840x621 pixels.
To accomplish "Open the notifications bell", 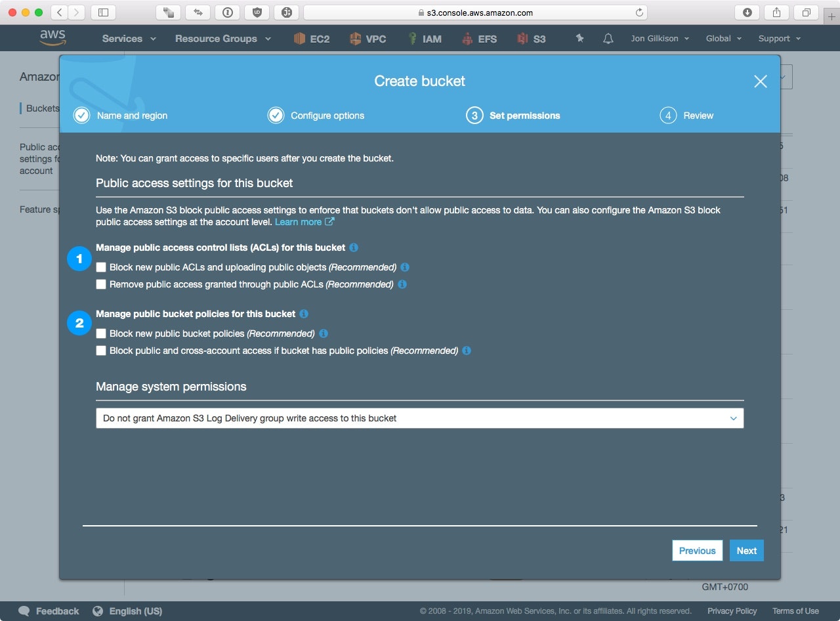I will tap(608, 39).
